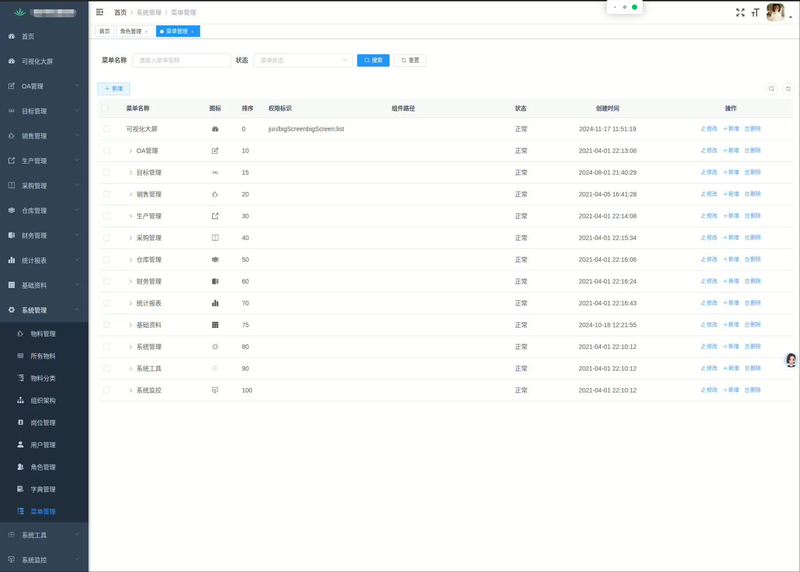800x572 pixels.
Task: Click the blue 搜索 button
Action: click(x=373, y=60)
